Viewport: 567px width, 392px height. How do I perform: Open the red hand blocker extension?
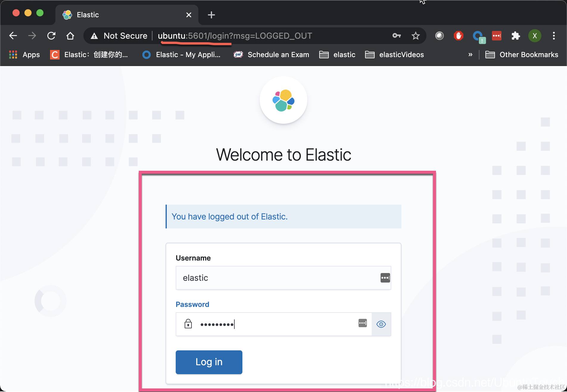coord(458,36)
